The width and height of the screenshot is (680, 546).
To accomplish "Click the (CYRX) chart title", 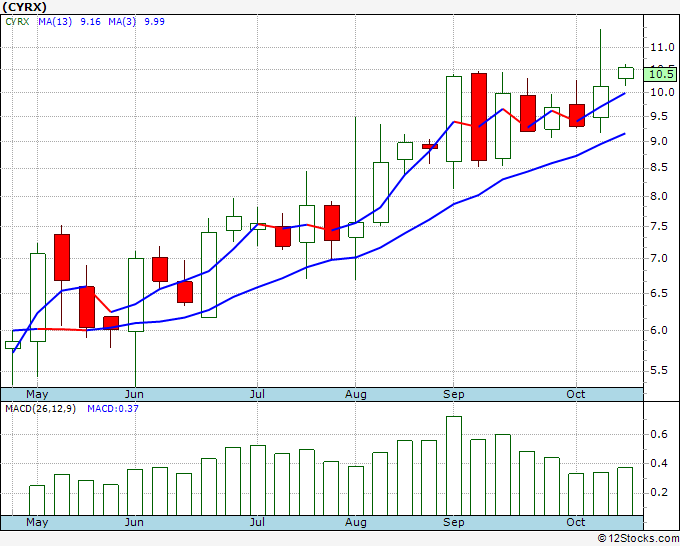I will [24, 7].
